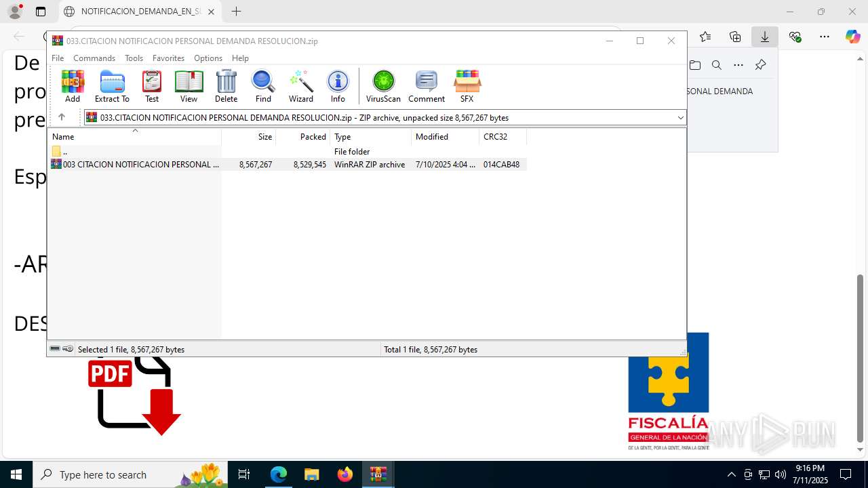Open the Commands menu
Image resolution: width=868 pixels, height=488 pixels.
point(94,58)
